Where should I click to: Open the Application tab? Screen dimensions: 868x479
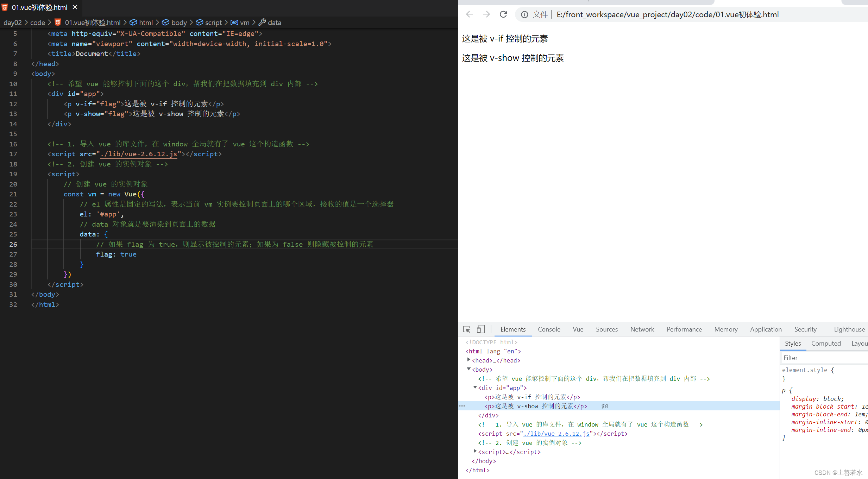click(x=766, y=329)
